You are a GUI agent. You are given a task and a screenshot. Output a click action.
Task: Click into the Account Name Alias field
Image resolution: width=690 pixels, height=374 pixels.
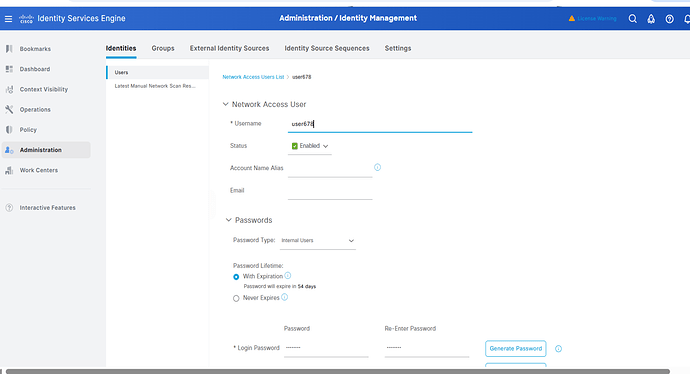coord(330,169)
